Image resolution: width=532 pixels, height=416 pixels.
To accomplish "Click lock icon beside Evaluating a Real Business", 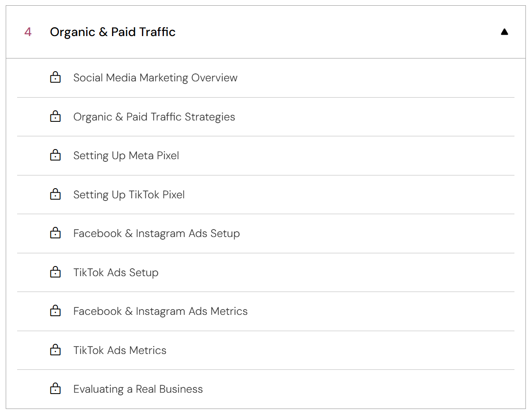I will click(x=55, y=389).
